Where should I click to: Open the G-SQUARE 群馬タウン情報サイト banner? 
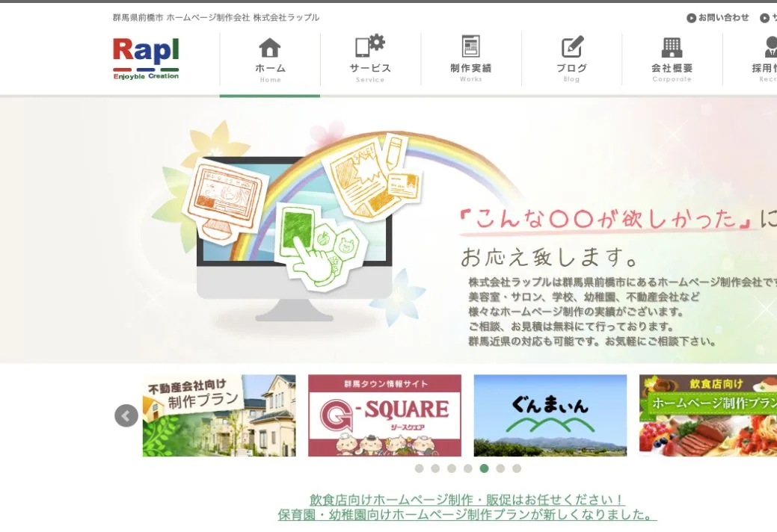click(384, 415)
